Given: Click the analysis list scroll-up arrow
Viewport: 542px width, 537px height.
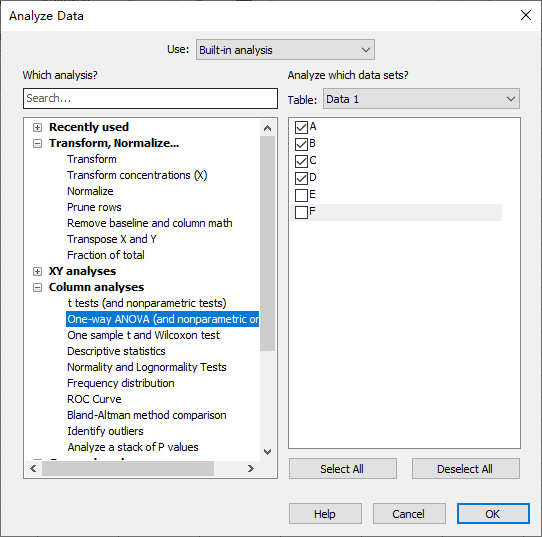Looking at the screenshot, I should point(267,128).
